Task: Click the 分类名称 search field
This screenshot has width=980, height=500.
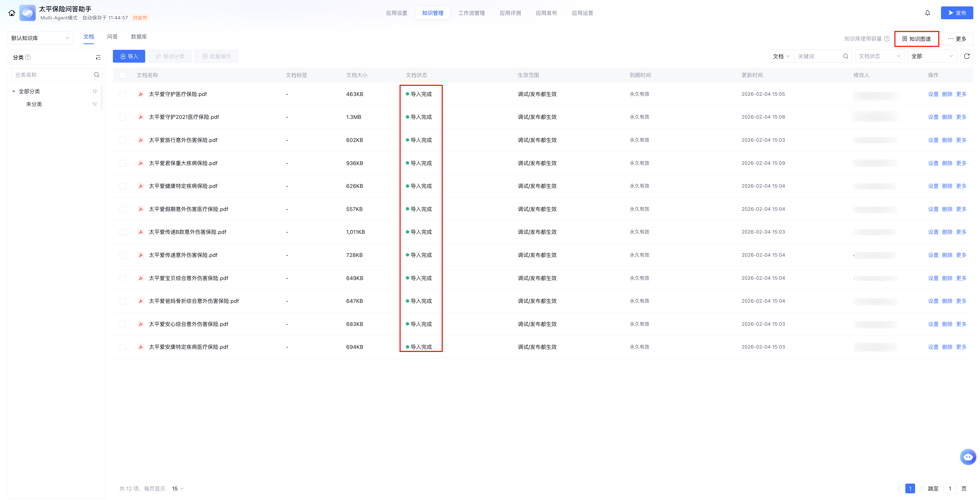Action: [53, 75]
